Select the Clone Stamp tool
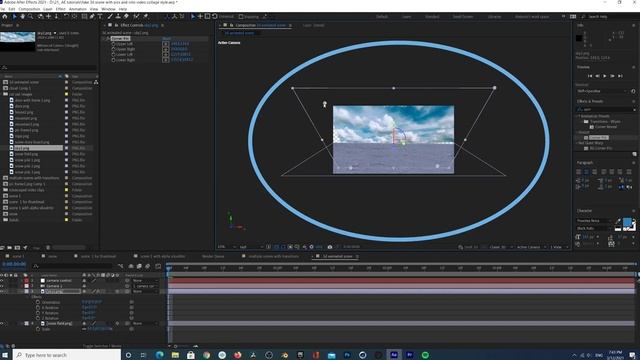 118,16
